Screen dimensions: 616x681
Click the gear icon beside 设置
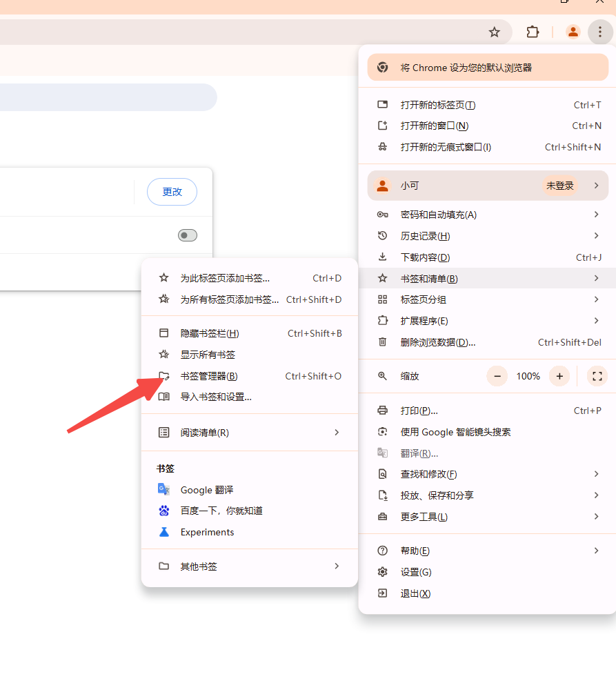click(x=382, y=572)
